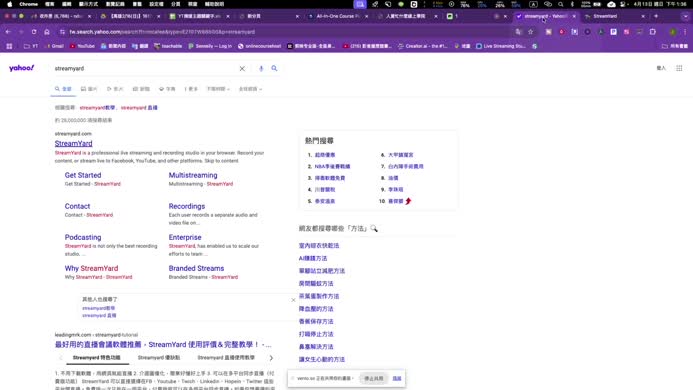Open the Enterprise sitelink
The image size is (693, 390).
tap(185, 237)
